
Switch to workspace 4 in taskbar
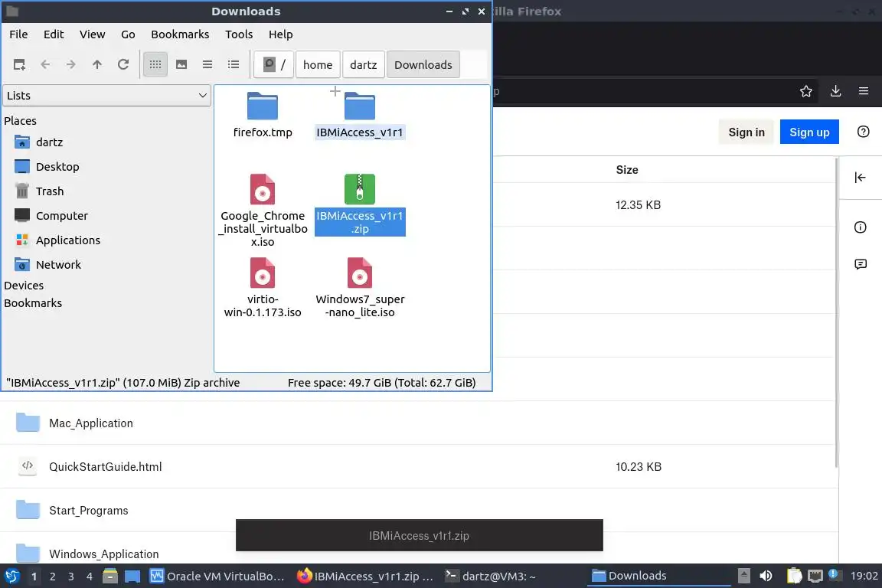click(89, 577)
